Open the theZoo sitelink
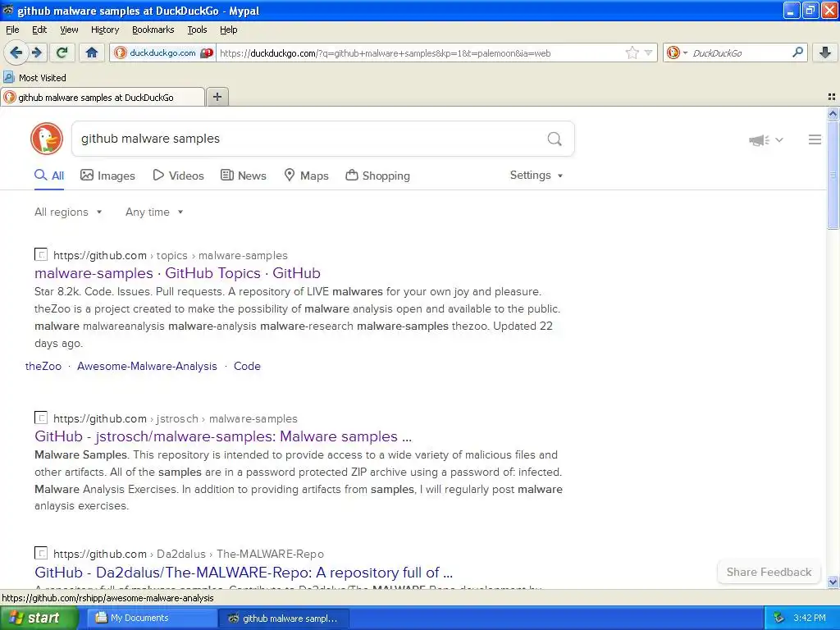Screen dimensions: 840x630 pos(43,367)
